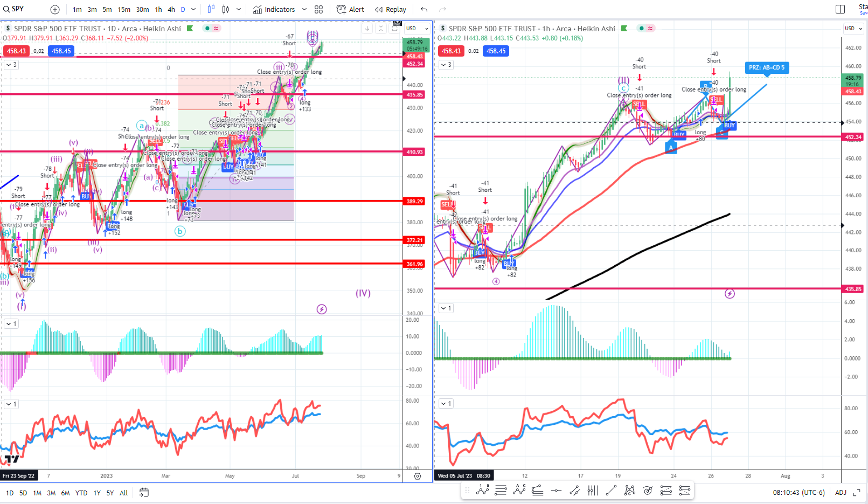Image resolution: width=868 pixels, height=504 pixels.
Task: Select the Fib channel tool
Action: 537,490
